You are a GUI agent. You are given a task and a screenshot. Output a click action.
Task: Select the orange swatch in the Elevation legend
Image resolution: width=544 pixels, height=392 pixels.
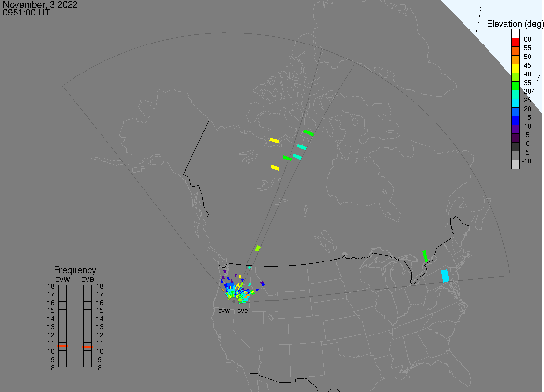point(515,60)
